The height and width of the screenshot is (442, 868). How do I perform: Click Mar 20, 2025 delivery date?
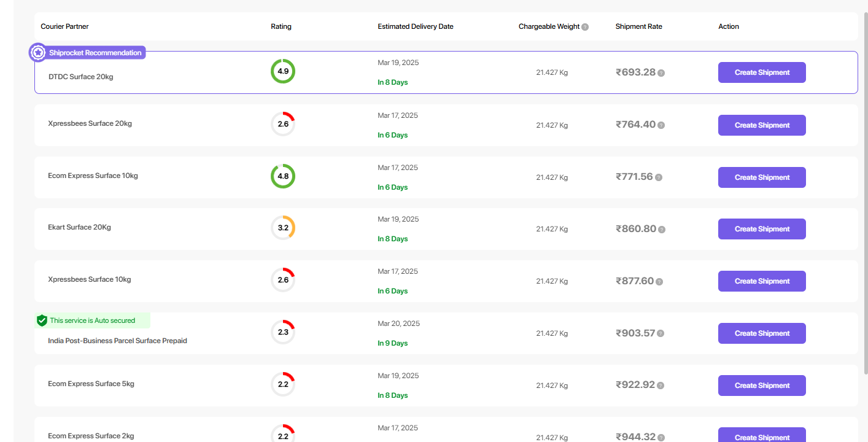tap(399, 324)
